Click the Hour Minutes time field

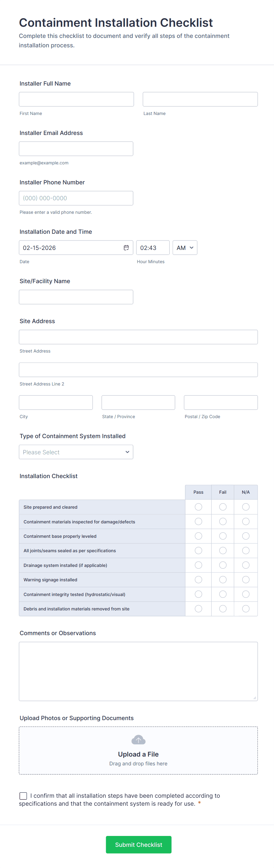point(153,248)
